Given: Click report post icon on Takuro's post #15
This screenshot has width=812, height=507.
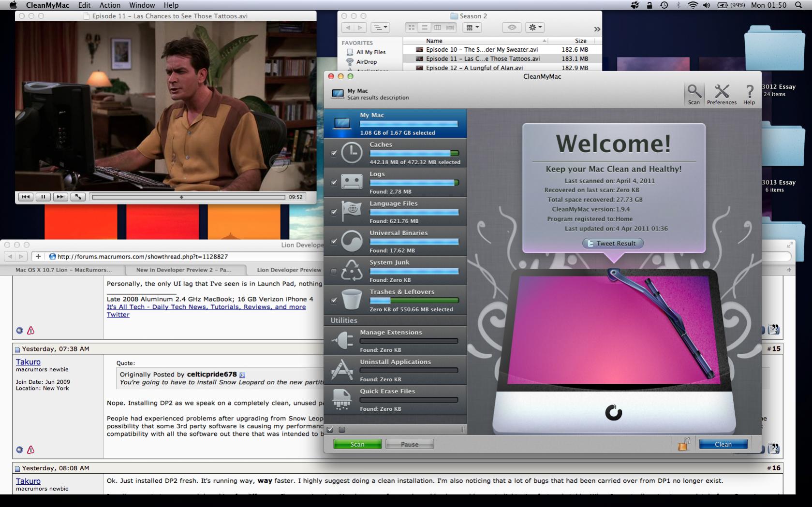Looking at the screenshot, I should [30, 449].
